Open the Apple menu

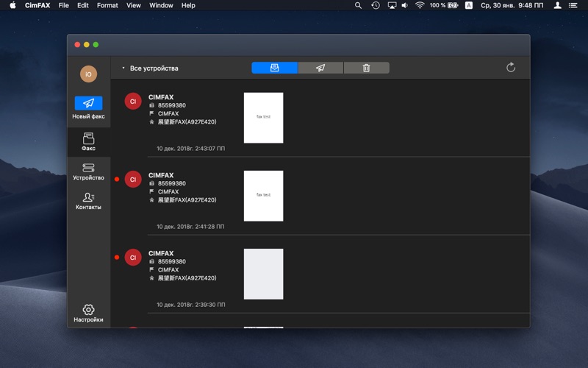12,5
